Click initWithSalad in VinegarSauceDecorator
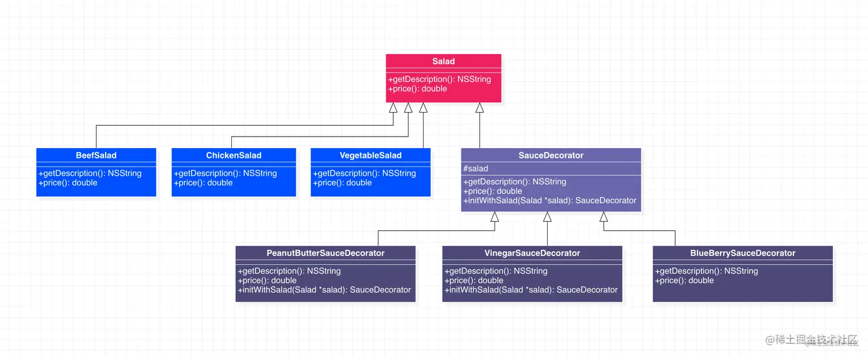This screenshot has width=868, height=356. tap(531, 290)
